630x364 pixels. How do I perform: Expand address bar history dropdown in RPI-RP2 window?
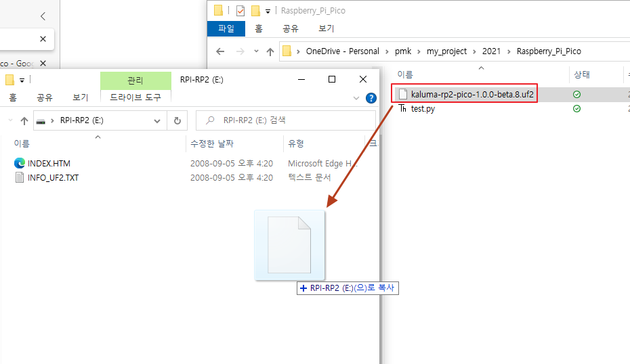[x=157, y=121]
